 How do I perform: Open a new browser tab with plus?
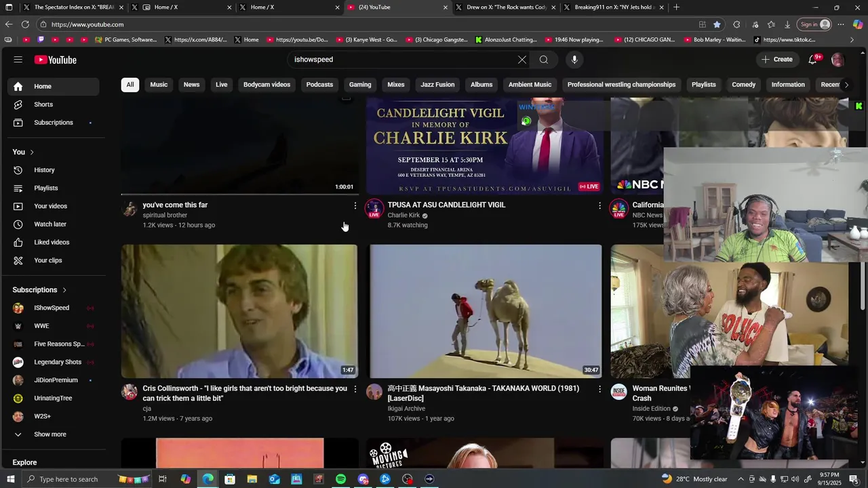pos(676,7)
